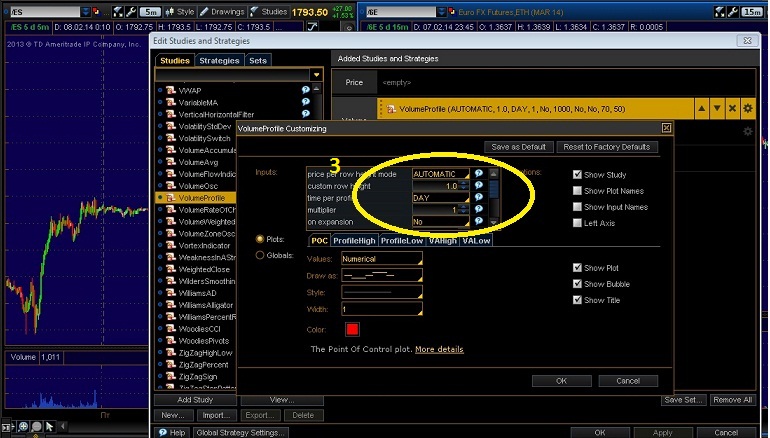This screenshot has width=770, height=438.
Task: Click the Import... button
Action: 216,415
